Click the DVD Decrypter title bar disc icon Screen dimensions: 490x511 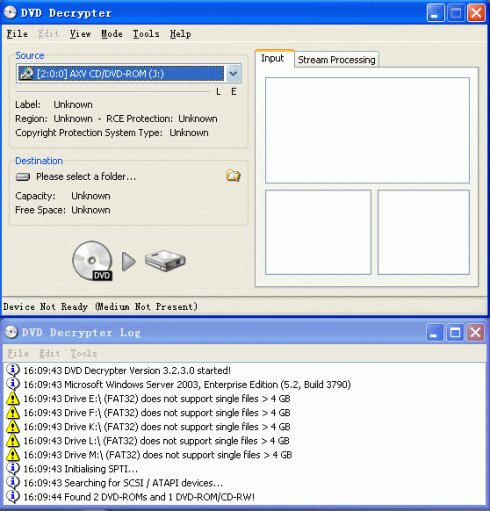[x=10, y=13]
